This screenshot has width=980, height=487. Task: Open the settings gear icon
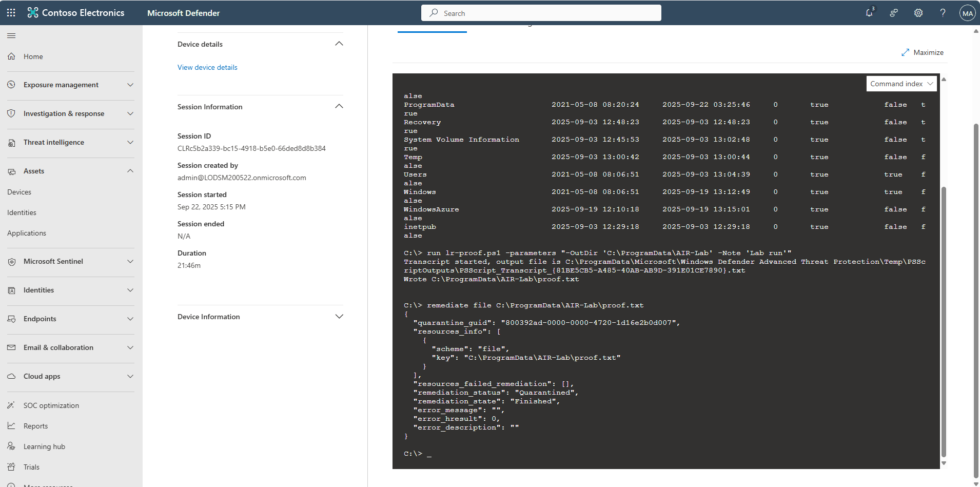[x=918, y=13]
